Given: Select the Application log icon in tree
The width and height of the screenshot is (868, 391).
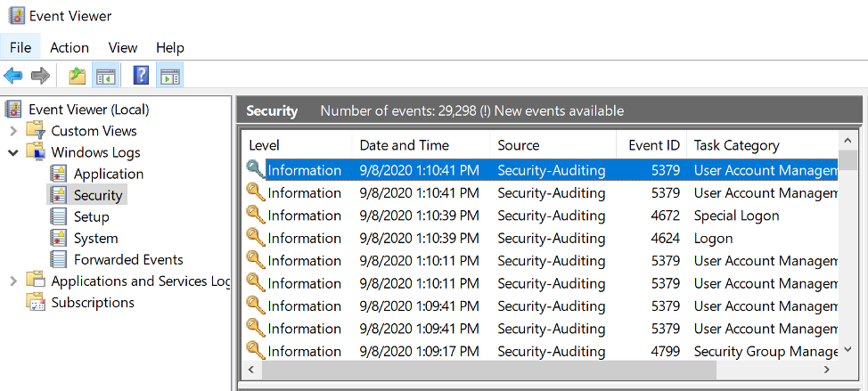Looking at the screenshot, I should [x=58, y=174].
